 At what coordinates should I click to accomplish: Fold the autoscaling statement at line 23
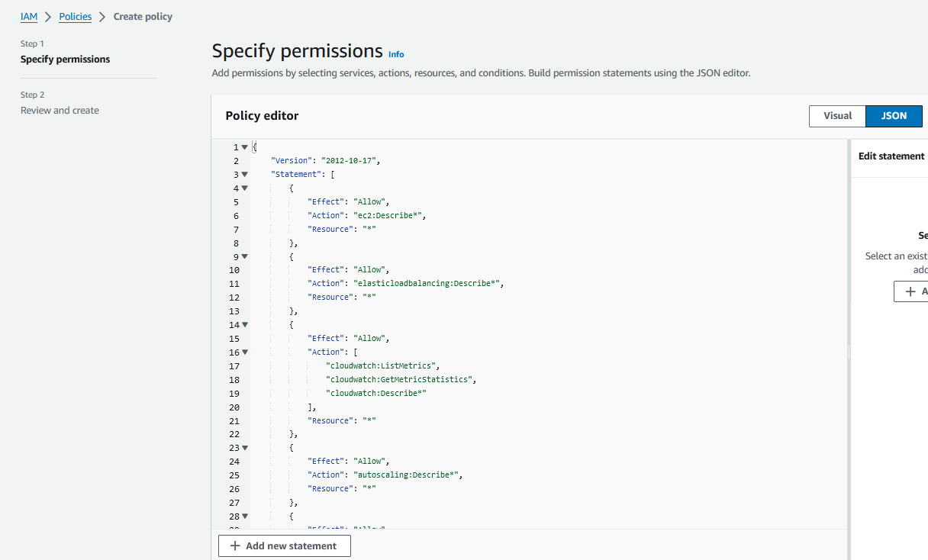244,448
